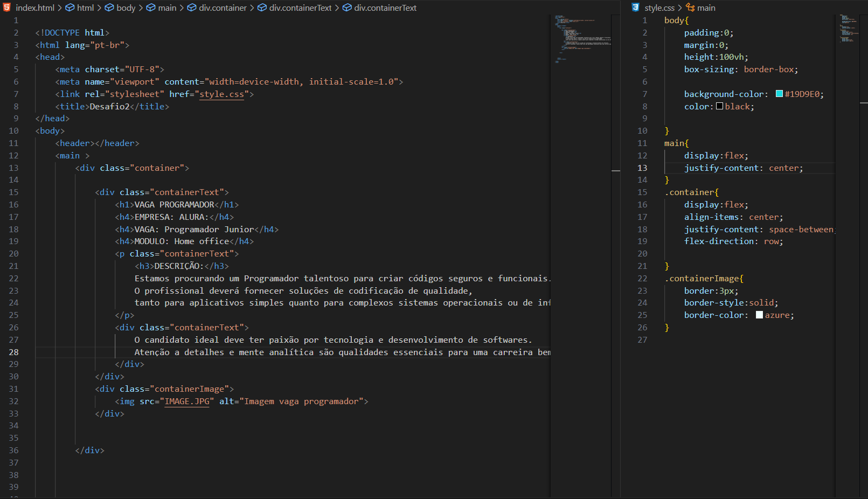Open the black color swatch
The width and height of the screenshot is (868, 499).
coord(719,106)
